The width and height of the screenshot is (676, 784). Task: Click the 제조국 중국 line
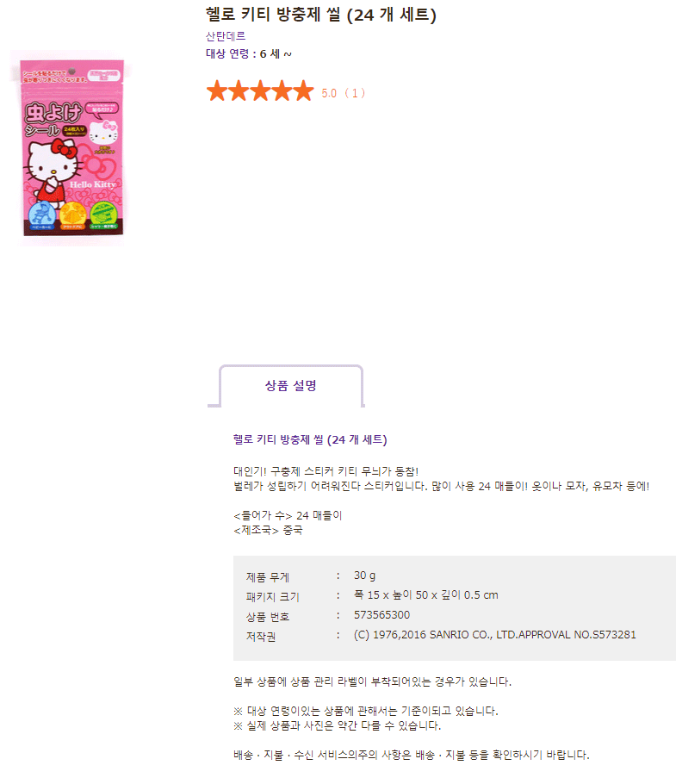268,530
